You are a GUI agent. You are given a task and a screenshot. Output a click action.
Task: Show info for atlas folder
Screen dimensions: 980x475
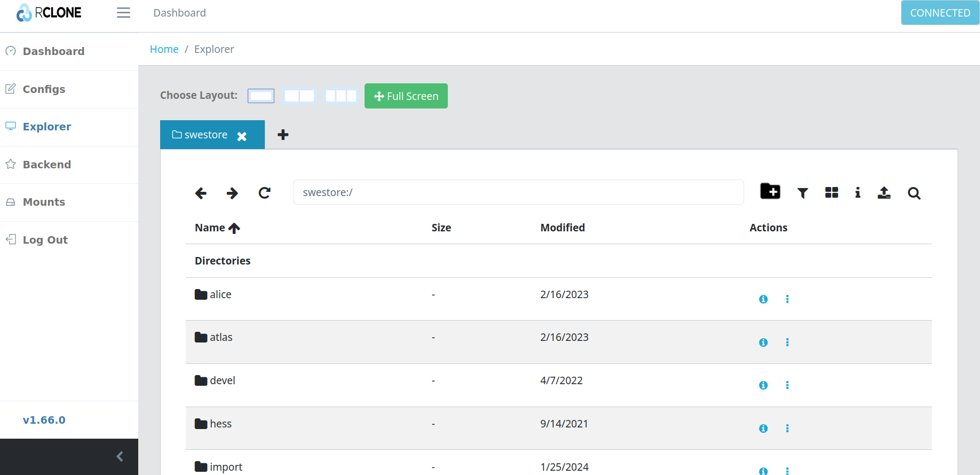click(763, 342)
